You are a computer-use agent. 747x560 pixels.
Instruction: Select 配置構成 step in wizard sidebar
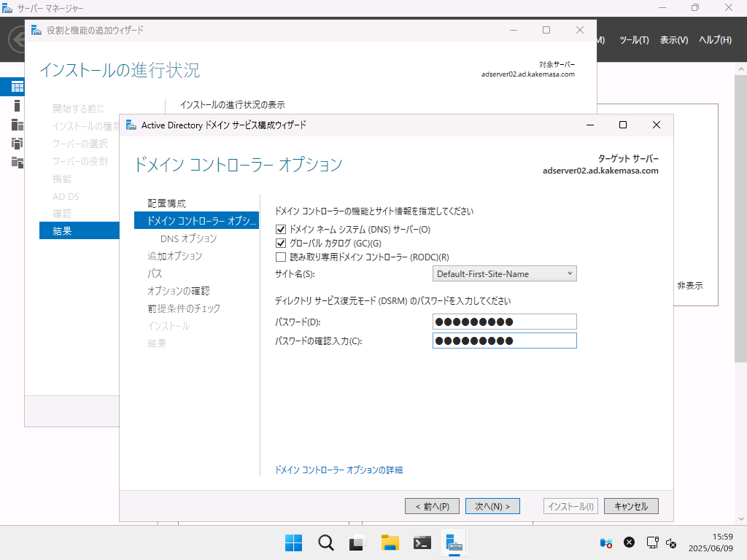click(x=167, y=203)
